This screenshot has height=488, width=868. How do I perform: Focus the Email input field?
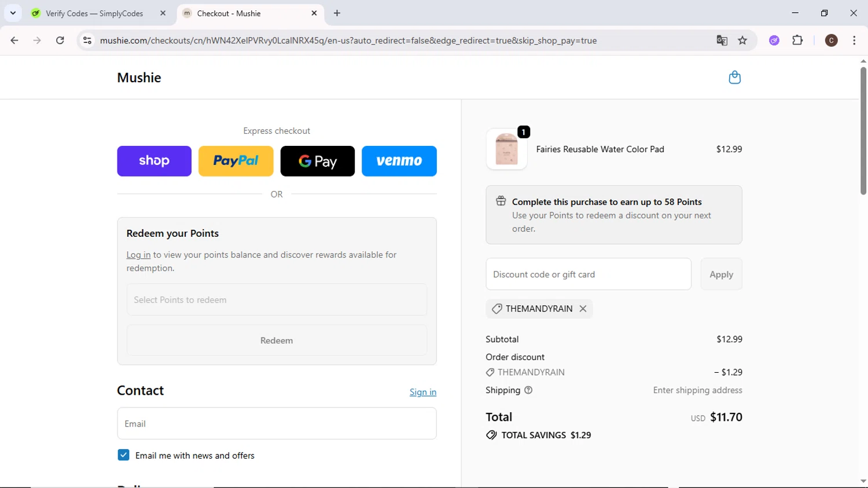277,423
